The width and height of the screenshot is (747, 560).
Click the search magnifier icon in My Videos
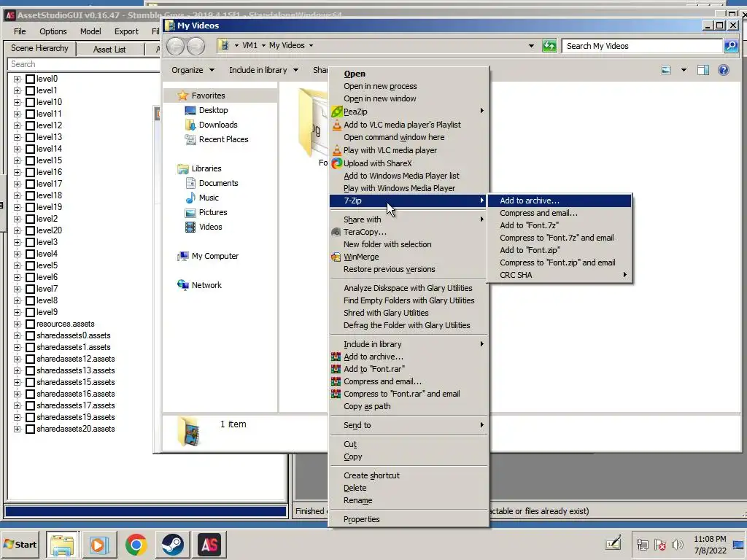pyautogui.click(x=731, y=46)
